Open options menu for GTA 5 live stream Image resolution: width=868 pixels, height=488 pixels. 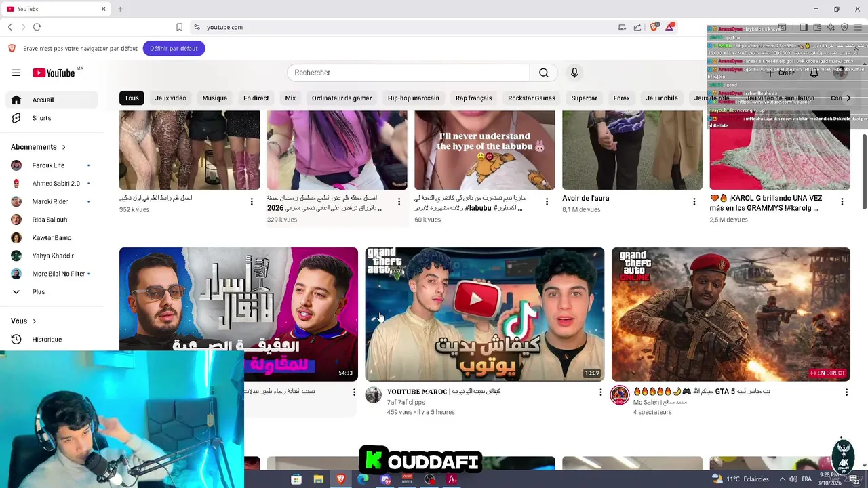tap(846, 392)
